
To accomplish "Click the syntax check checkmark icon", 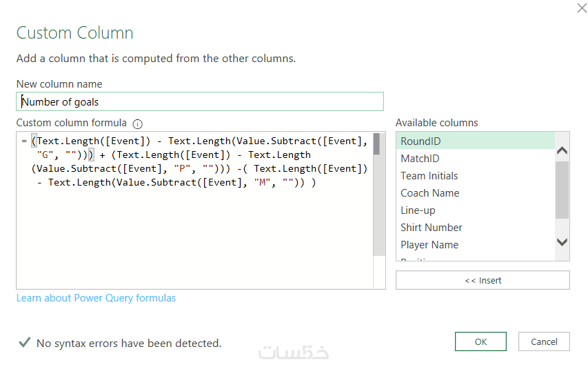I will click(x=24, y=342).
